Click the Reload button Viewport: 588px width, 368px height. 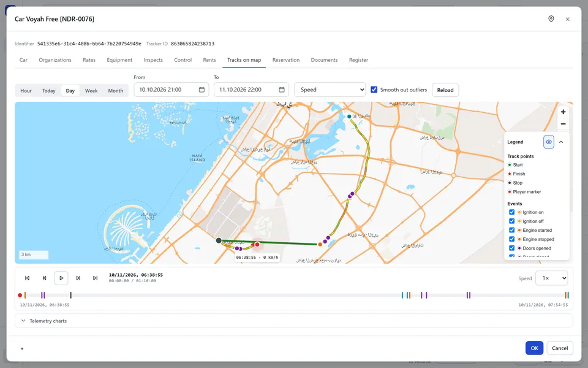click(x=445, y=90)
